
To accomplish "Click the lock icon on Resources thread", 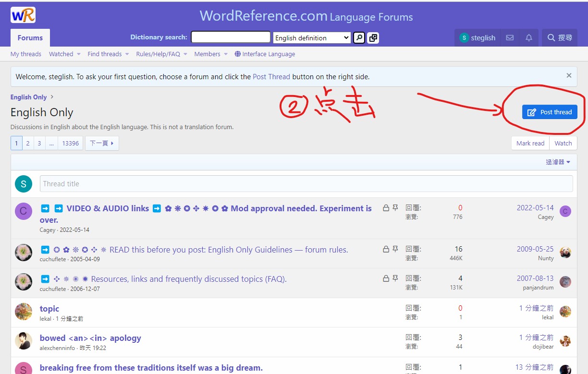I will [386, 278].
